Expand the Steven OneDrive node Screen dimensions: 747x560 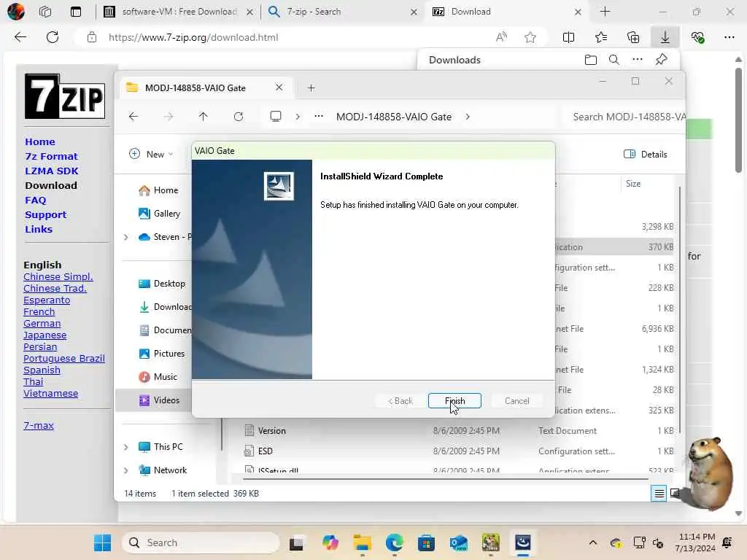click(125, 237)
